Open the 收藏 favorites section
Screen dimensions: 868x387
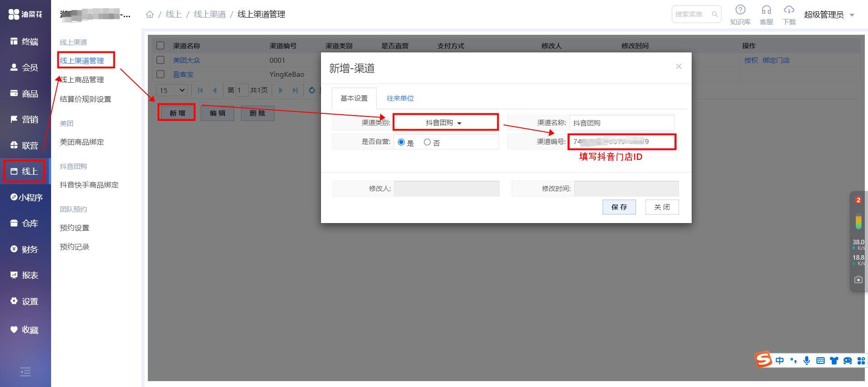click(25, 330)
